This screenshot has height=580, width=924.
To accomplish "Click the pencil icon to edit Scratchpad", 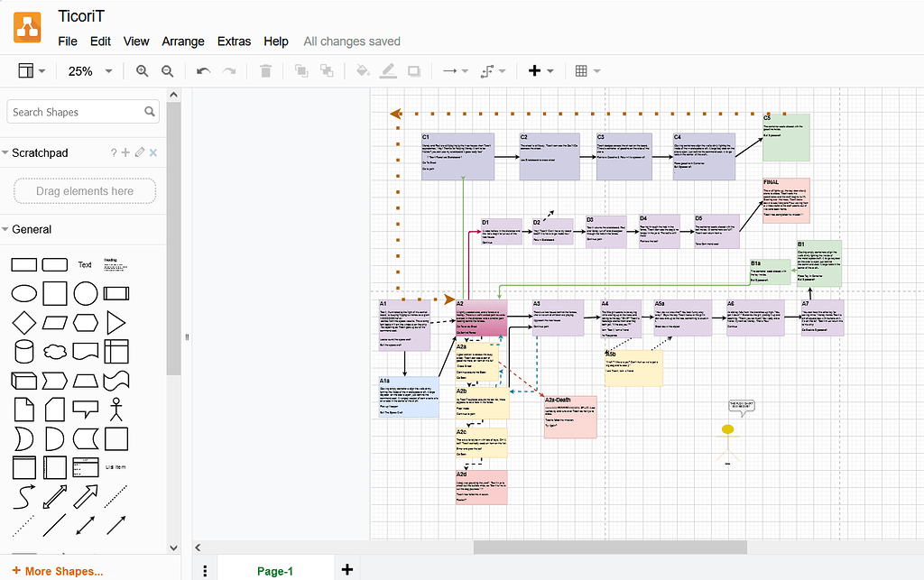I will pyautogui.click(x=139, y=152).
